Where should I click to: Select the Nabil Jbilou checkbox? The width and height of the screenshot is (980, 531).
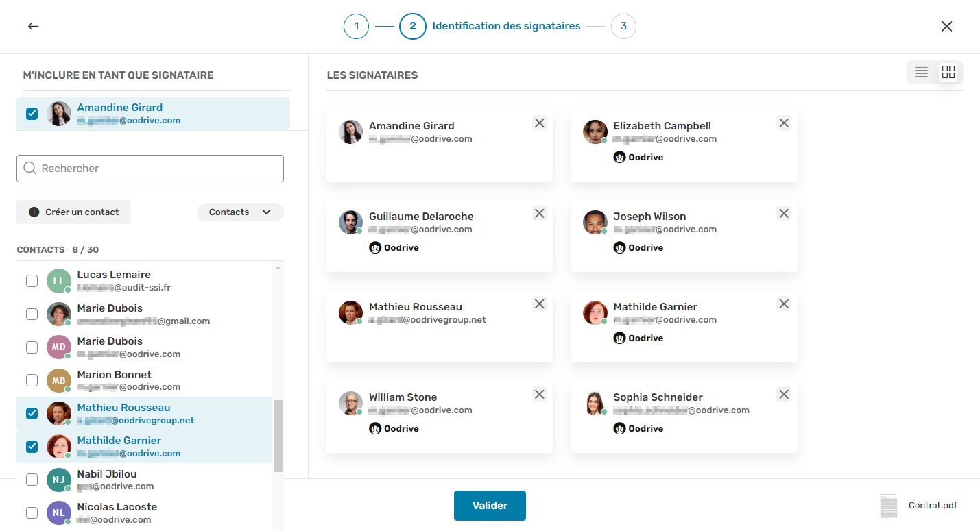[32, 480]
